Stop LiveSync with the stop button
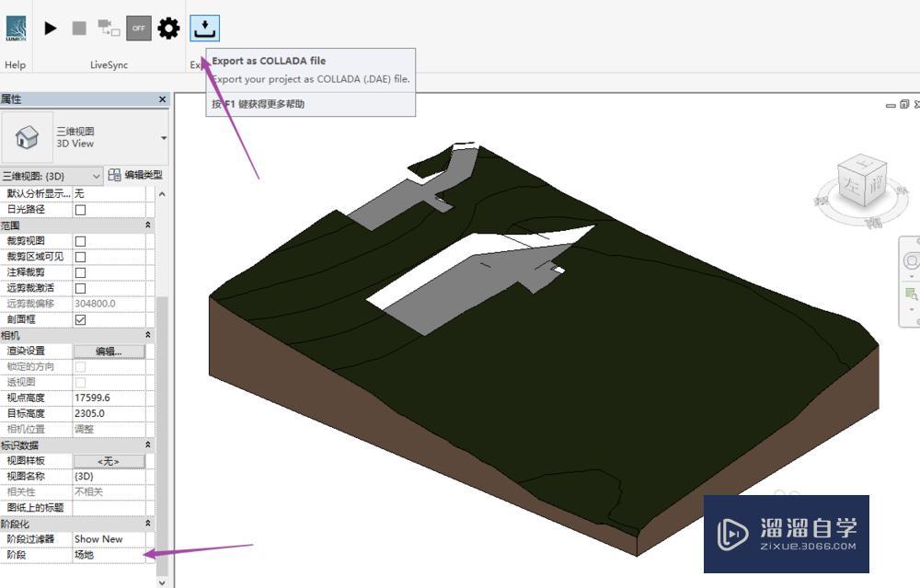 coord(79,28)
